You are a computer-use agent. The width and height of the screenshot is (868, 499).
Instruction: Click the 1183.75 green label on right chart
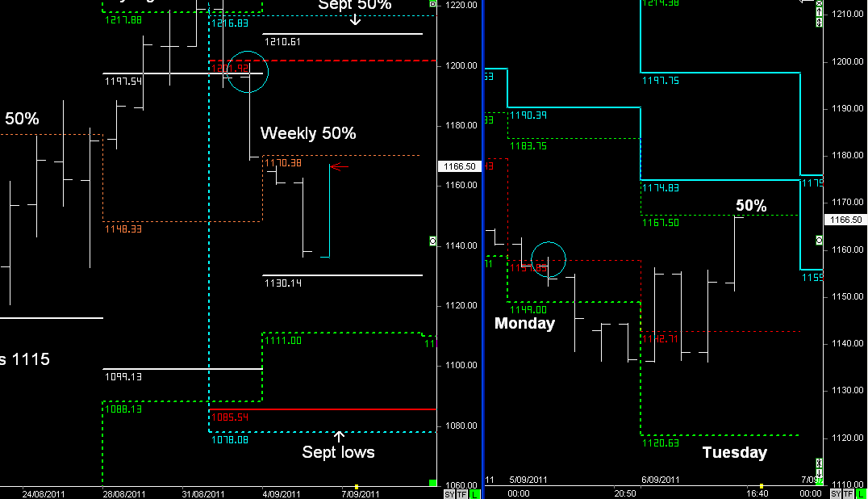tap(528, 146)
